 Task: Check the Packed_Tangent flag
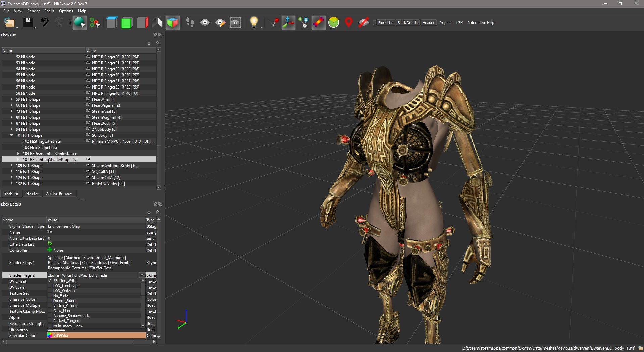point(50,321)
